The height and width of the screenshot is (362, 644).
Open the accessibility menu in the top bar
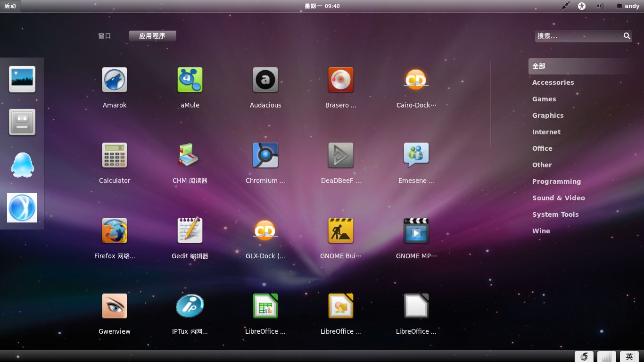coord(582,6)
